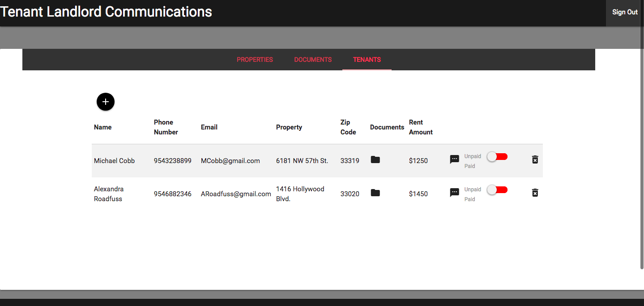
Task: Open MCobb@gmail.com email address
Action: pos(230,160)
